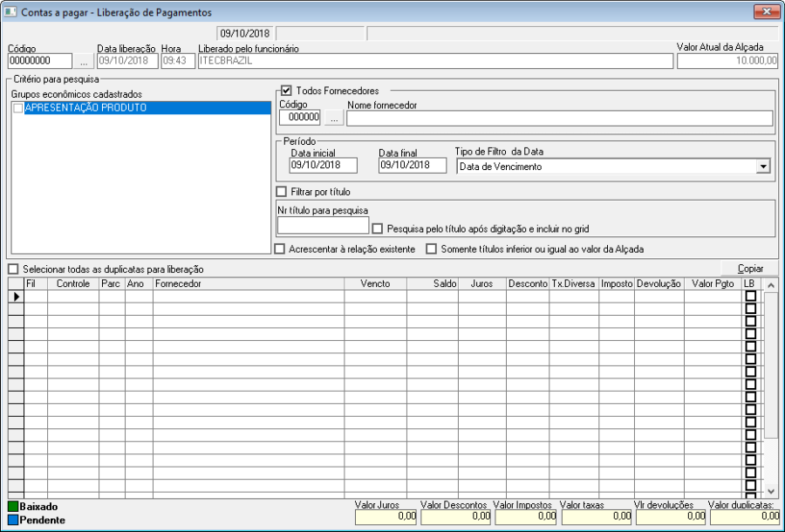The width and height of the screenshot is (785, 532).
Task: Click the Vencto column header
Action: [375, 283]
